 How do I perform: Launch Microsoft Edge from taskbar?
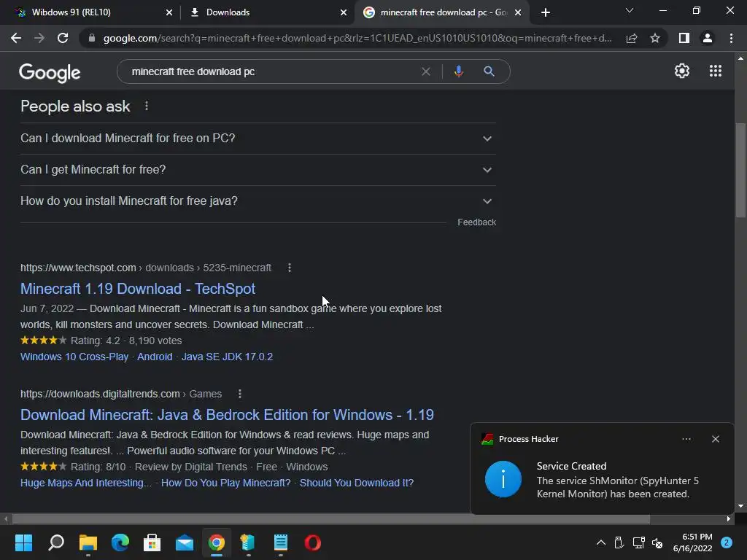(x=120, y=542)
